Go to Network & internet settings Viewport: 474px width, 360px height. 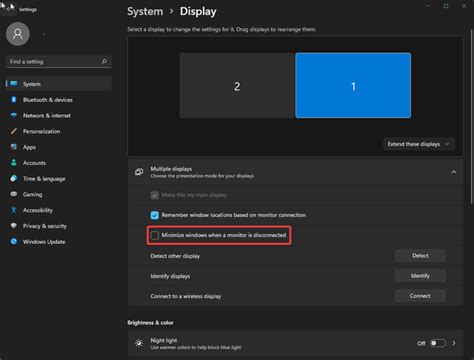(x=59, y=115)
